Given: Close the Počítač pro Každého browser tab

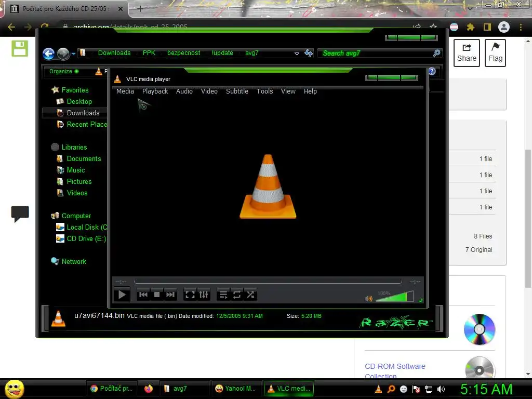Looking at the screenshot, I should 121,9.
